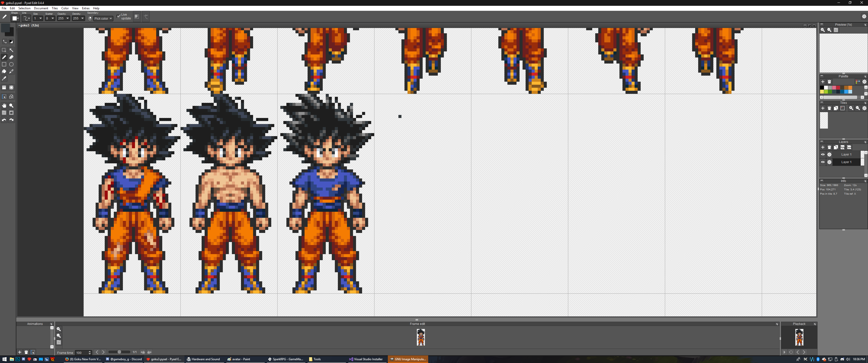868x363 pixels.
Task: Open the File menu
Action: tap(4, 8)
